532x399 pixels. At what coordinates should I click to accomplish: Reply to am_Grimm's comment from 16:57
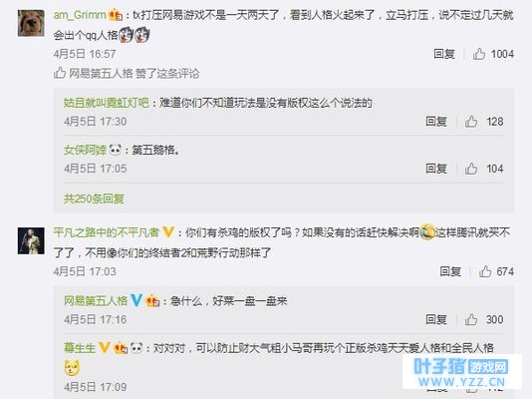pyautogui.click(x=444, y=54)
